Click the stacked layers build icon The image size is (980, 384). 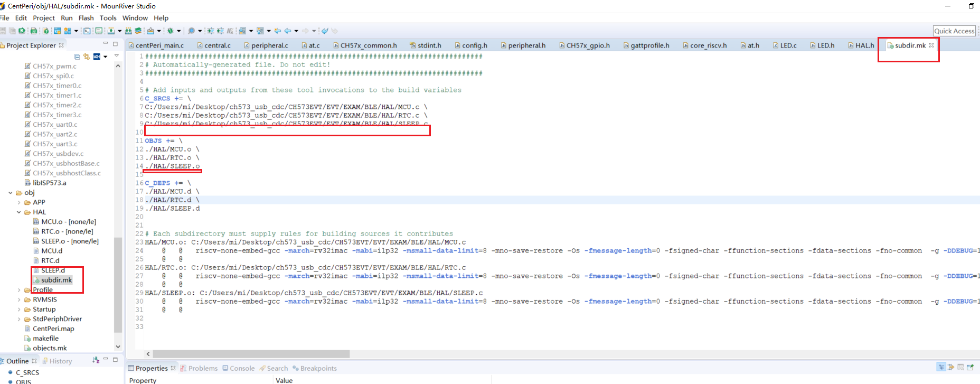138,31
